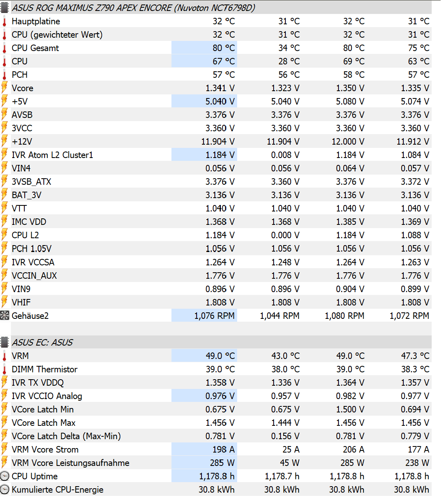Select the VIN9 sensor label
This screenshot has height=504, width=441.
pyautogui.click(x=21, y=289)
